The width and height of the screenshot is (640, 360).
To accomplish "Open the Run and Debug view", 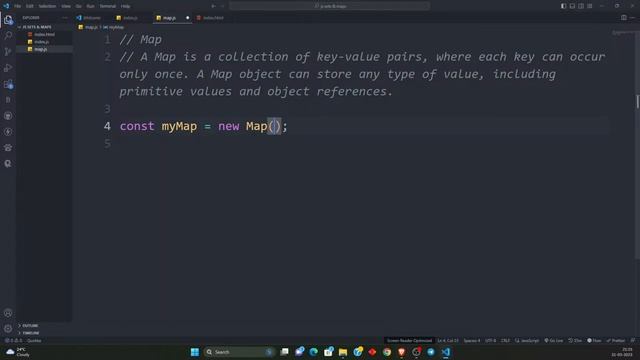I will (8, 68).
